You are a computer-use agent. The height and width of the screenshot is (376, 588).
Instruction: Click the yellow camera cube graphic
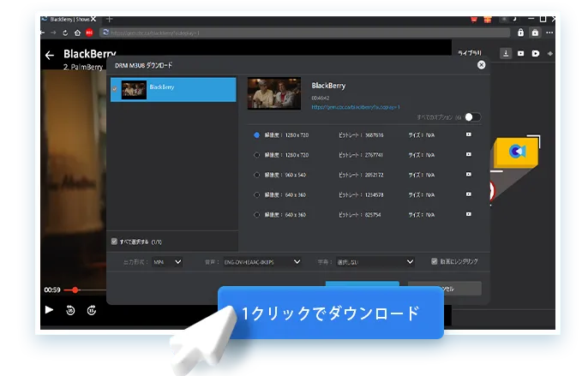pos(516,152)
